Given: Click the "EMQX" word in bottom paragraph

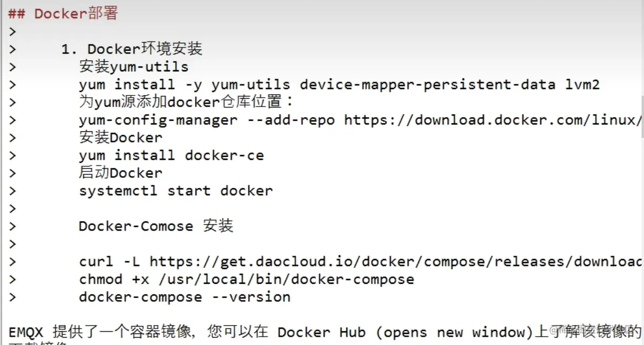Looking at the screenshot, I should (26, 332).
